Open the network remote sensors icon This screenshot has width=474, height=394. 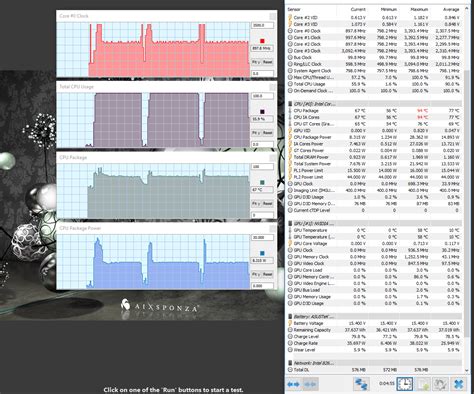(361, 384)
